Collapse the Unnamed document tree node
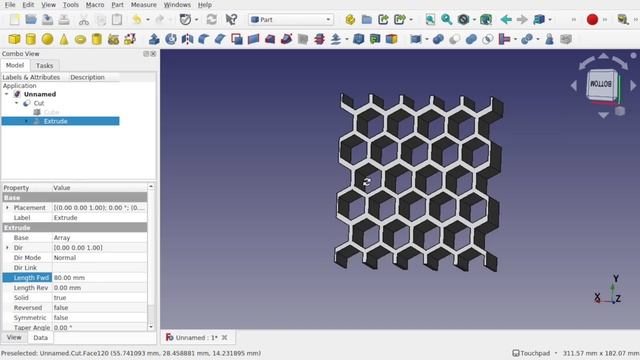The height and width of the screenshot is (360, 640). point(7,94)
